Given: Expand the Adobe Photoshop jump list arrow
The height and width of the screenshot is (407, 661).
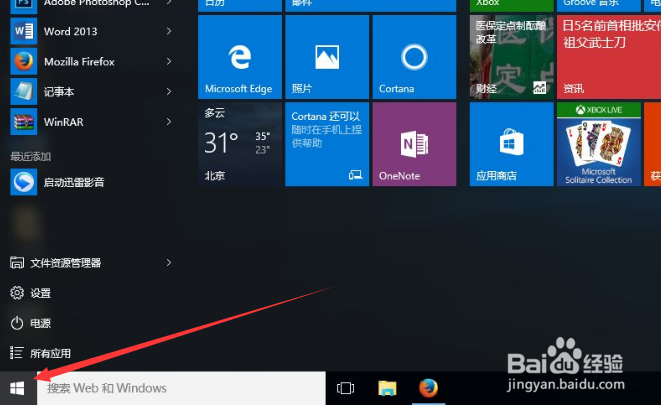Looking at the screenshot, I should click(x=169, y=3).
